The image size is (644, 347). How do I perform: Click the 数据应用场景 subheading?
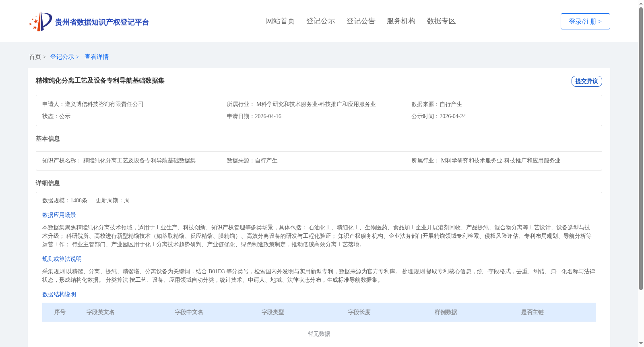59,215
